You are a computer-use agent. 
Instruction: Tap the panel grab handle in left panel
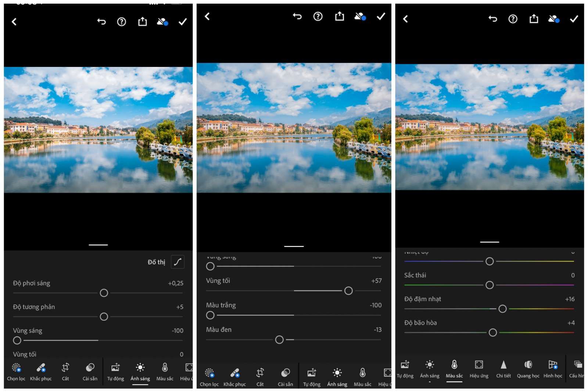[98, 245]
